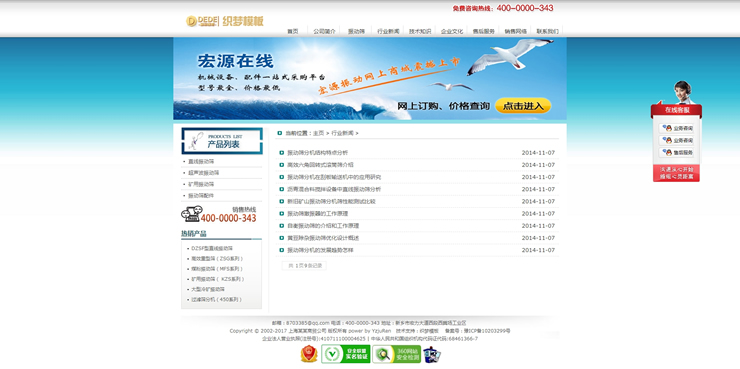The width and height of the screenshot is (740, 369).
Task: Click the yellow 点击进入 button
Action: click(523, 106)
